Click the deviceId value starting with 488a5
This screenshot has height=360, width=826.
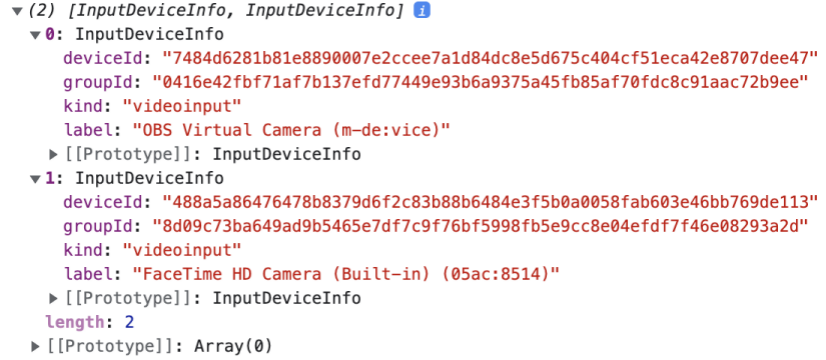click(490, 202)
